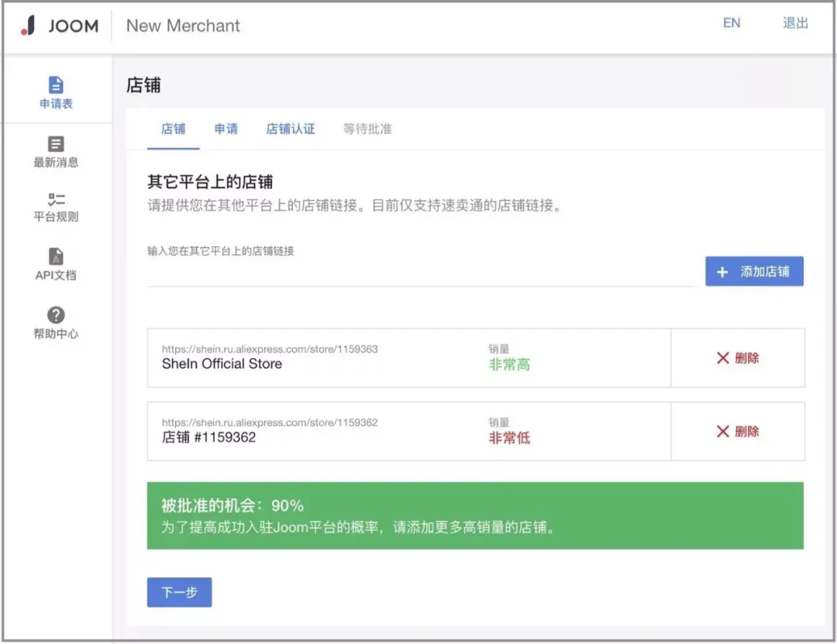Image resolution: width=837 pixels, height=644 pixels.
Task: Open the 最新消息 news icon
Action: pos(56,143)
